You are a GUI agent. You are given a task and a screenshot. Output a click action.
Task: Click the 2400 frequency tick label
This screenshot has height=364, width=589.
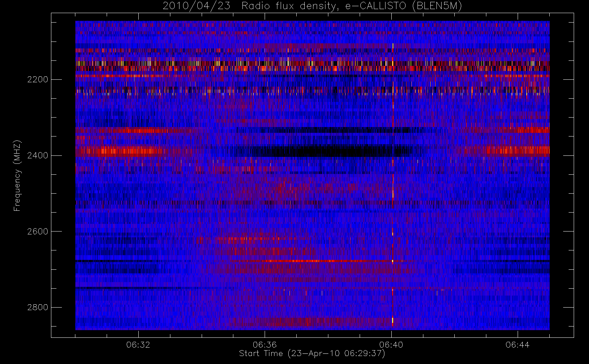click(x=38, y=155)
